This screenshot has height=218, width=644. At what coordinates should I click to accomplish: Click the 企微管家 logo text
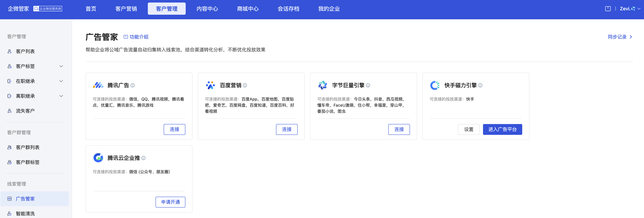[x=18, y=9]
